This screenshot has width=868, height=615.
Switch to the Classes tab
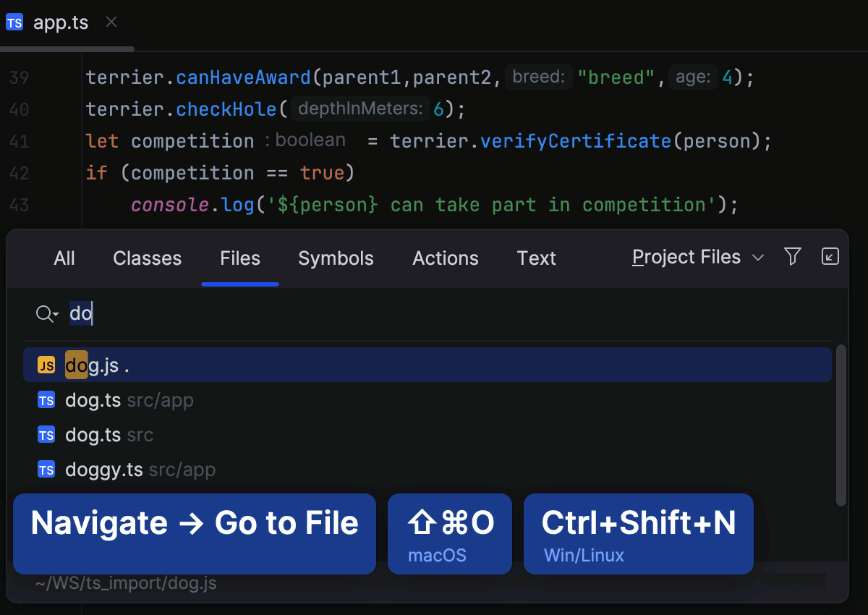147,258
